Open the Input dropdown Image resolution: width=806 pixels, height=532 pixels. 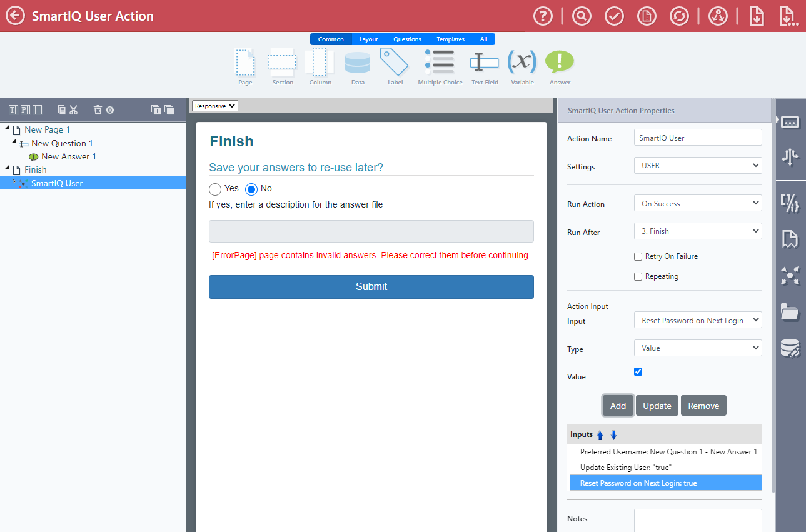pyautogui.click(x=698, y=320)
